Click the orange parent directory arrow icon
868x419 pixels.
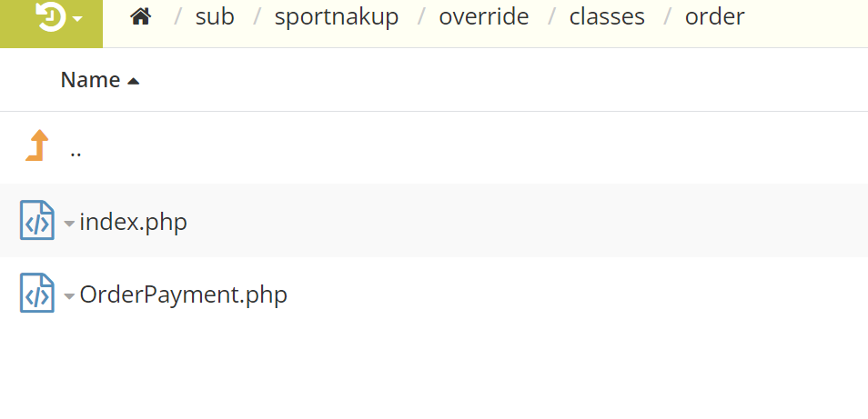[x=37, y=146]
